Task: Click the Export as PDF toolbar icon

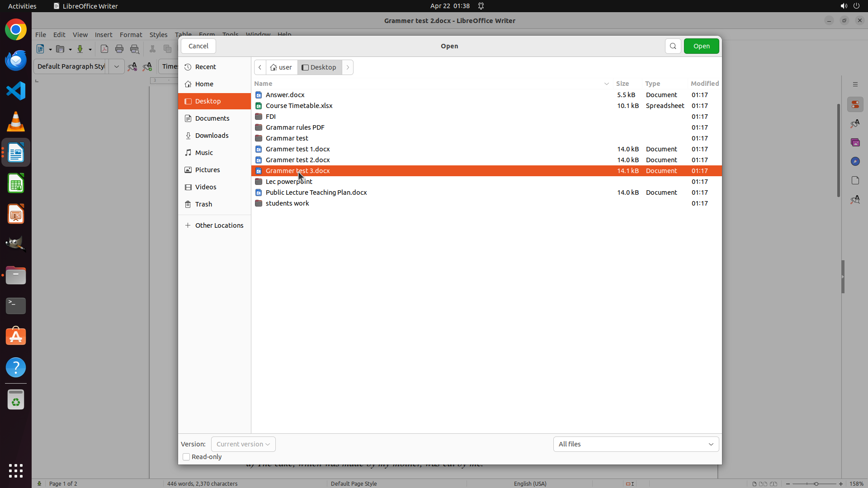Action: pos(104,49)
